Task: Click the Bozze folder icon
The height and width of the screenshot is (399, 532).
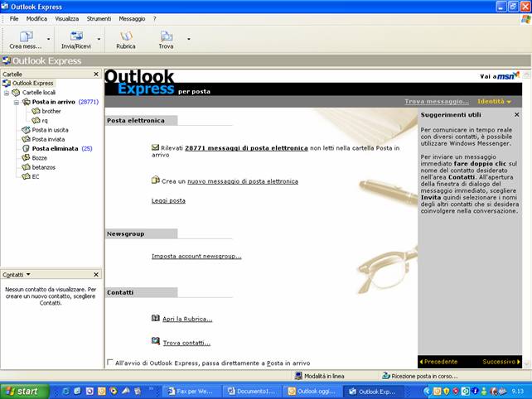Action: point(26,157)
